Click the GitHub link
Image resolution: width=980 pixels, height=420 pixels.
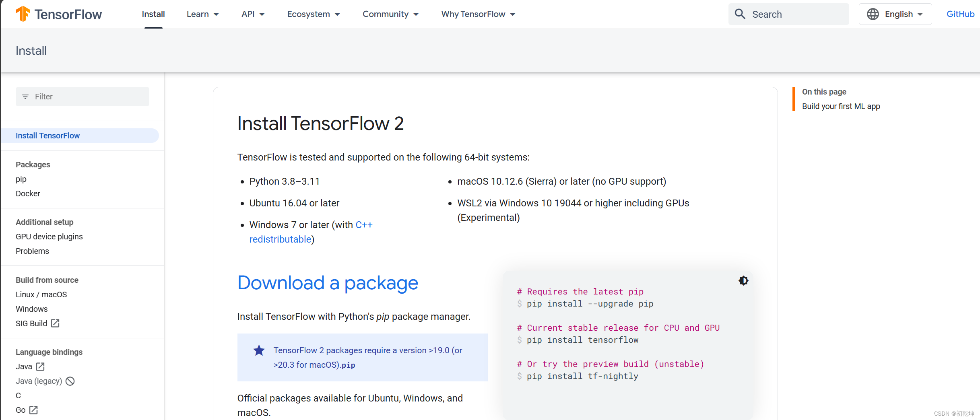[961, 14]
